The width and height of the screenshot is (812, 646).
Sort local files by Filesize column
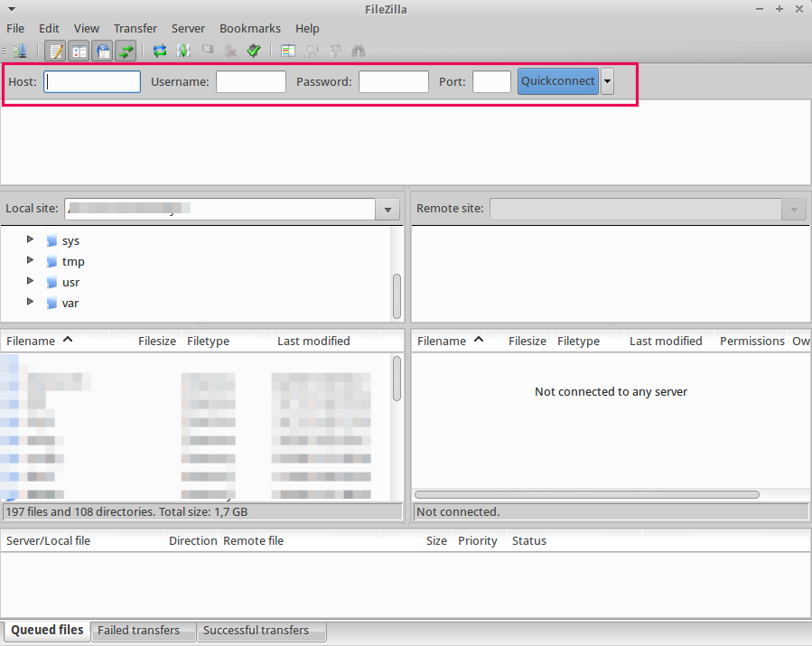point(145,341)
